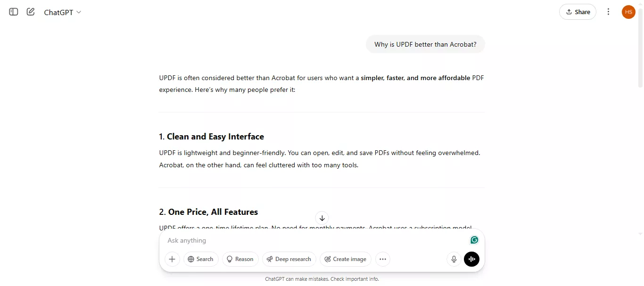Enable the Deep research tool
Viewport: 644px width, 286px height.
tap(289, 259)
